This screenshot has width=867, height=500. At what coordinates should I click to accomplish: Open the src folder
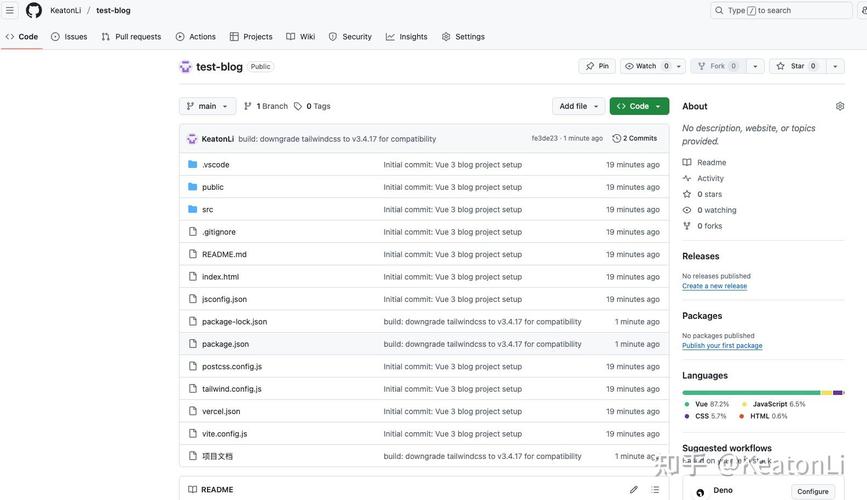208,209
